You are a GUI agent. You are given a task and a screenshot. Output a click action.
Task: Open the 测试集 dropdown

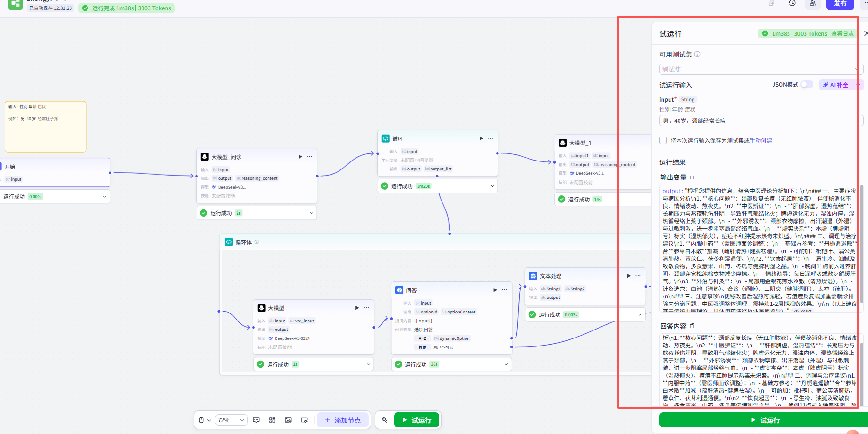click(x=761, y=69)
